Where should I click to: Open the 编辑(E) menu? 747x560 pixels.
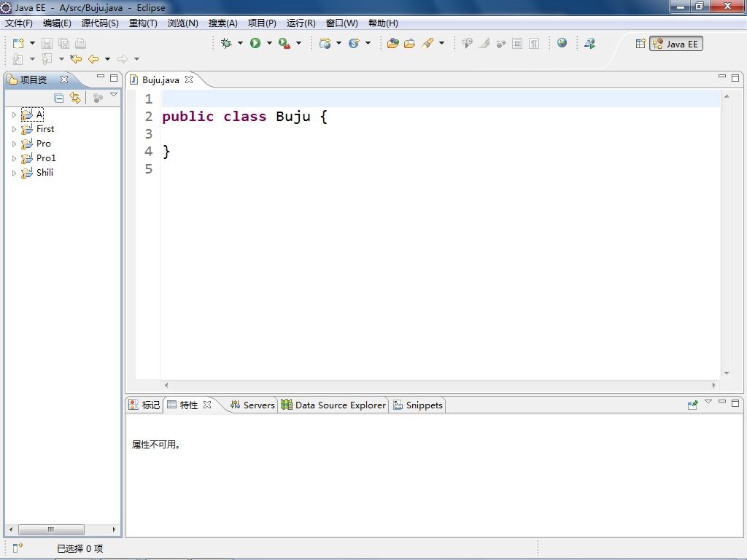[57, 23]
